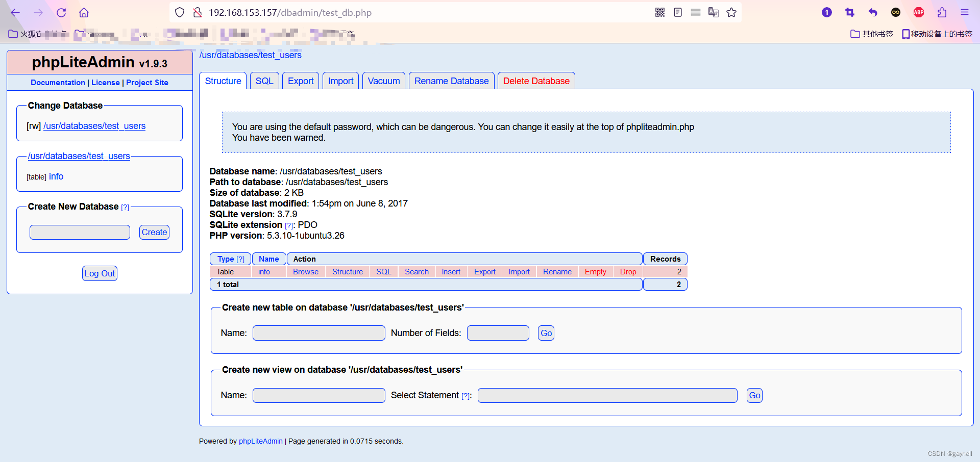980x462 pixels.
Task: Click Drop action for info table
Action: click(x=628, y=272)
